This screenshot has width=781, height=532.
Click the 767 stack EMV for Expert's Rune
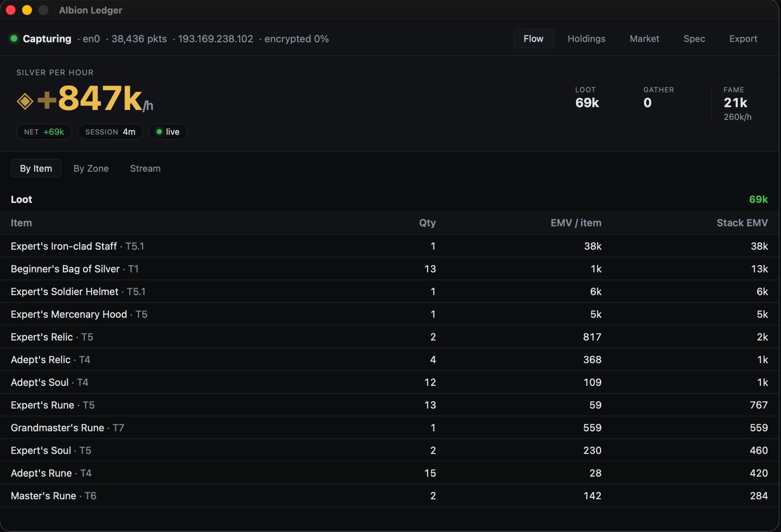[759, 405]
